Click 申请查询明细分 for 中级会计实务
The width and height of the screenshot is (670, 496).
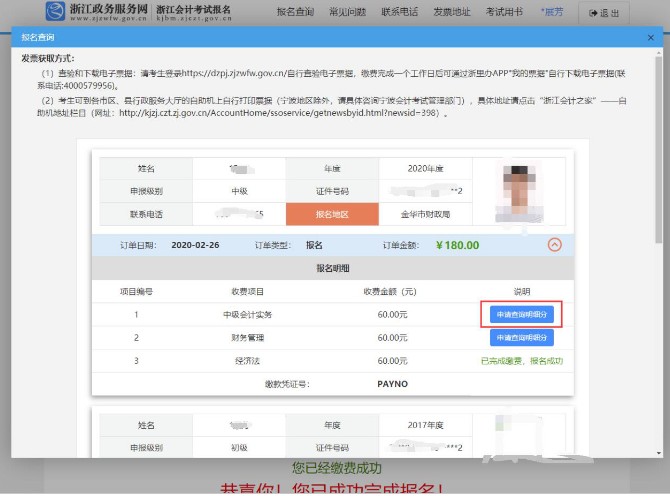click(x=521, y=314)
